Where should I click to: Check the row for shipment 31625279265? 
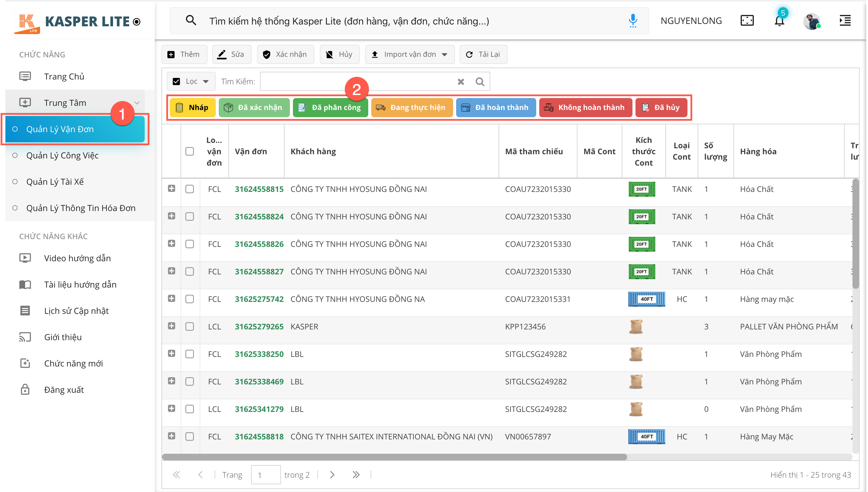tap(190, 326)
